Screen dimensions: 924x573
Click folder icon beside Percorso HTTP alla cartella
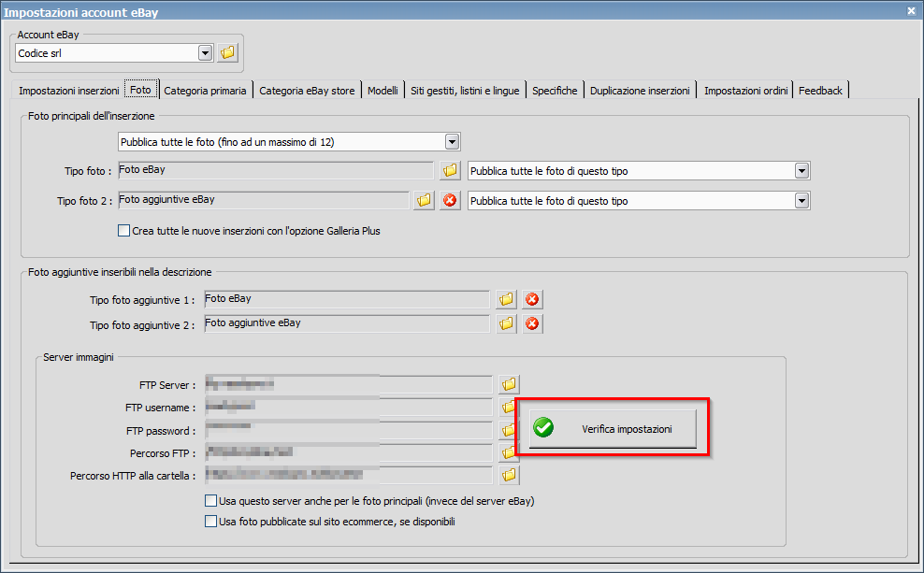[x=509, y=475]
